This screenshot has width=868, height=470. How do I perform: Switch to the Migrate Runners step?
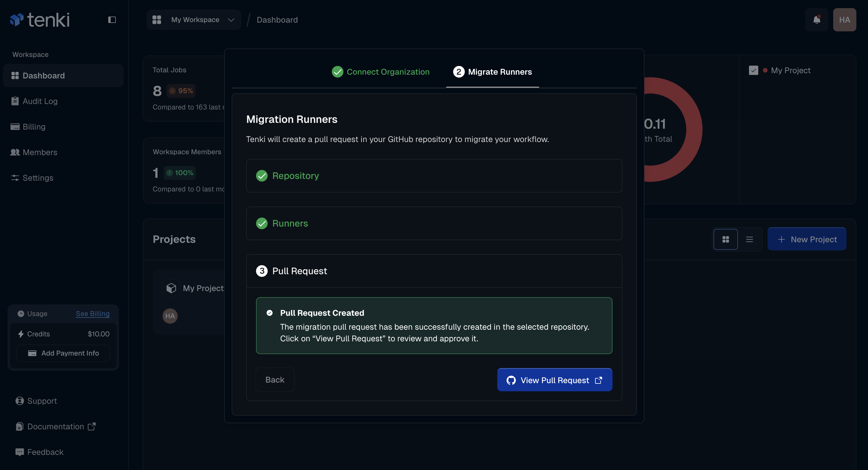(x=492, y=72)
